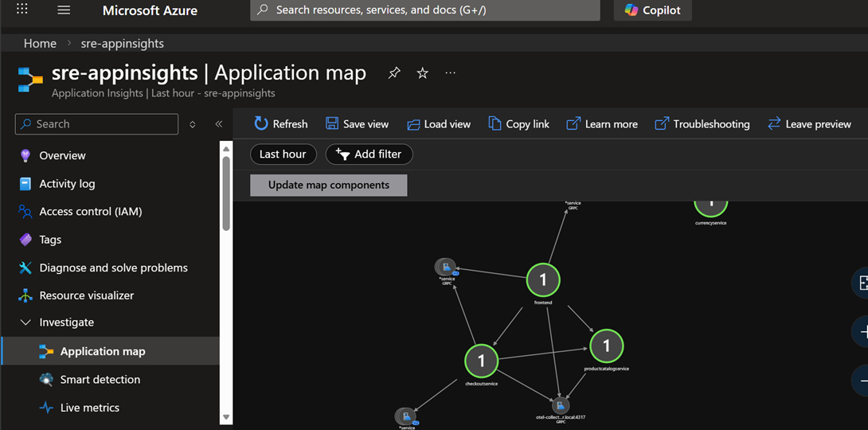Click Update map components

click(x=329, y=185)
